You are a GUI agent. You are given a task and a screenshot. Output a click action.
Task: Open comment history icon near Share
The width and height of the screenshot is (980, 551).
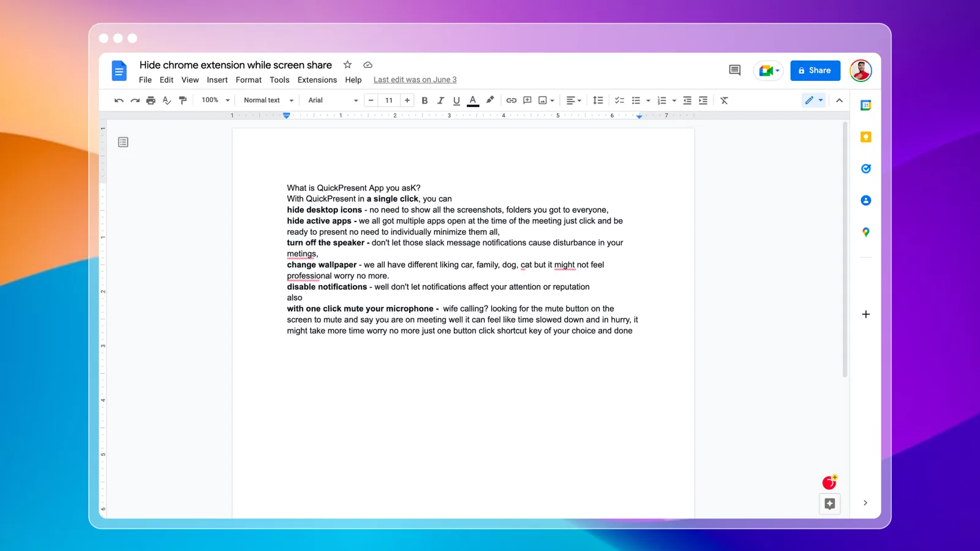(x=734, y=70)
